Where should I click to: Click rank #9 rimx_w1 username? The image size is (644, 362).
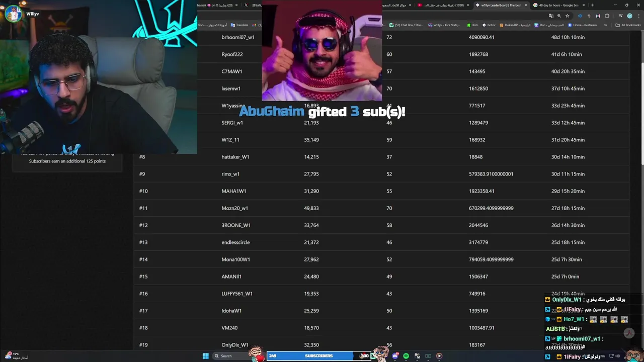[230, 174]
